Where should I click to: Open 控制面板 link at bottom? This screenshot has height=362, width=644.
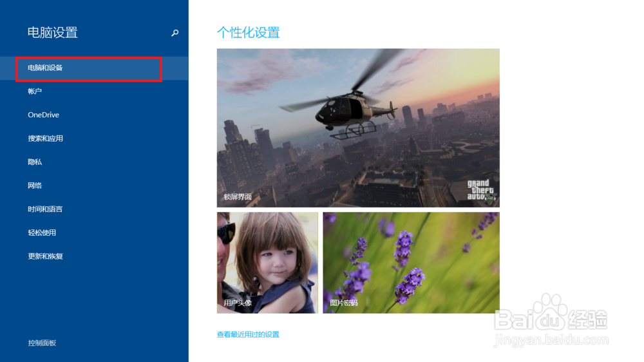[42, 343]
